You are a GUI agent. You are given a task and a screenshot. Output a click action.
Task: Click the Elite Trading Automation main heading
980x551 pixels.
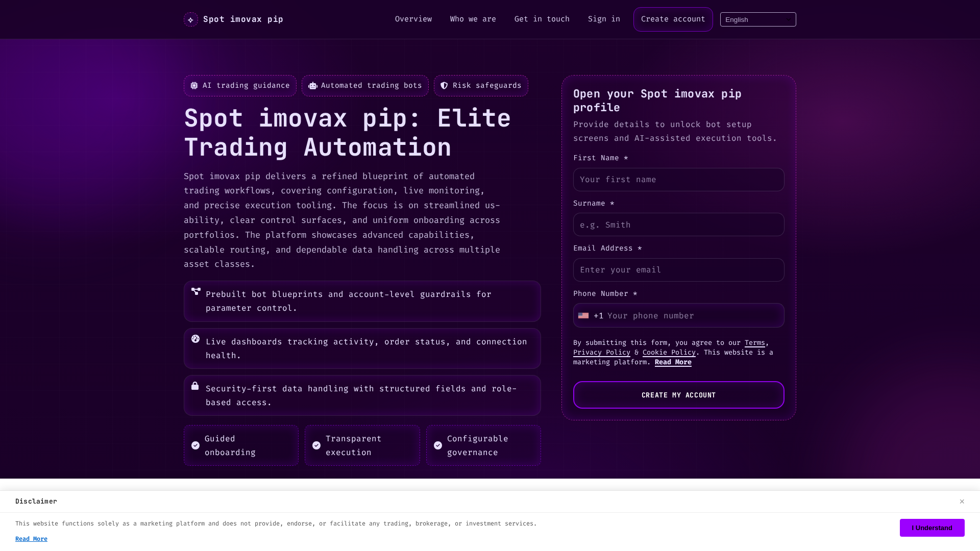[347, 133]
